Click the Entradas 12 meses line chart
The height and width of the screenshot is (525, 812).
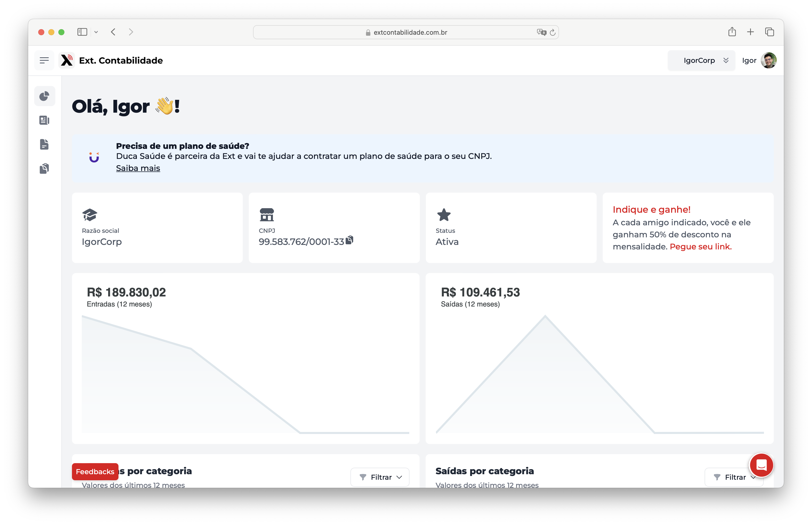(x=246, y=375)
